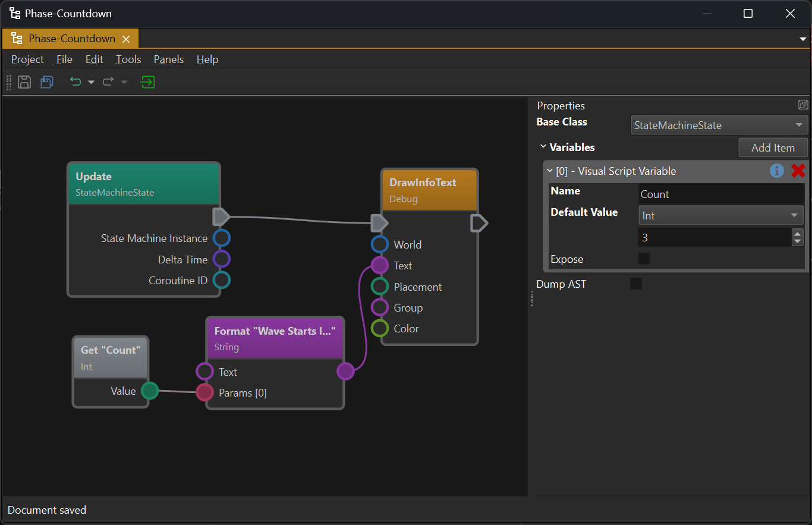Open the undo history dropdown arrow
The image size is (812, 525).
tap(92, 82)
